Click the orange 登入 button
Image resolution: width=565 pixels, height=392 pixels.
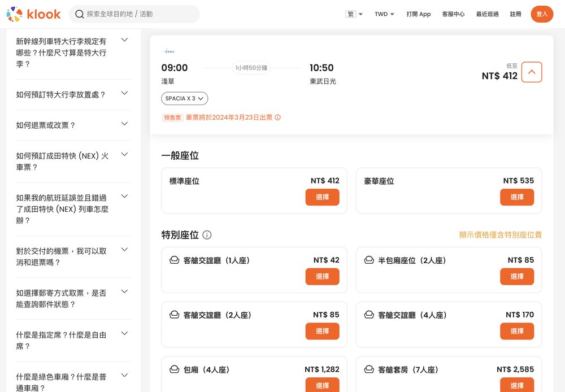[542, 14]
